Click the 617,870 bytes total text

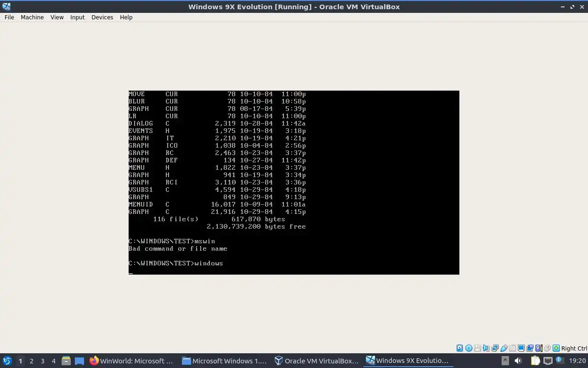[258, 219]
